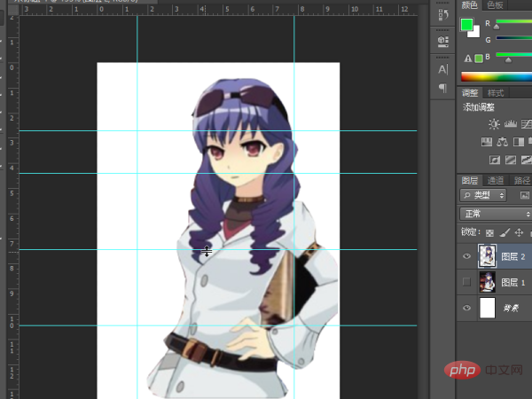Filter layers by pixel layer icon

525,195
